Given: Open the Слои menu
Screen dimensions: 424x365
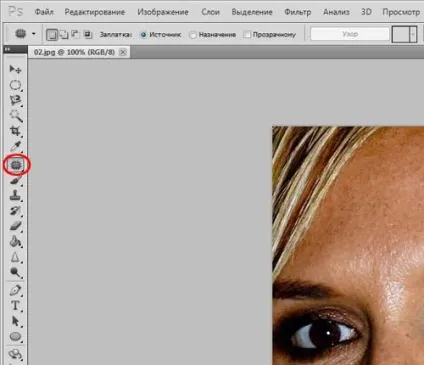Looking at the screenshot, I should (210, 12).
